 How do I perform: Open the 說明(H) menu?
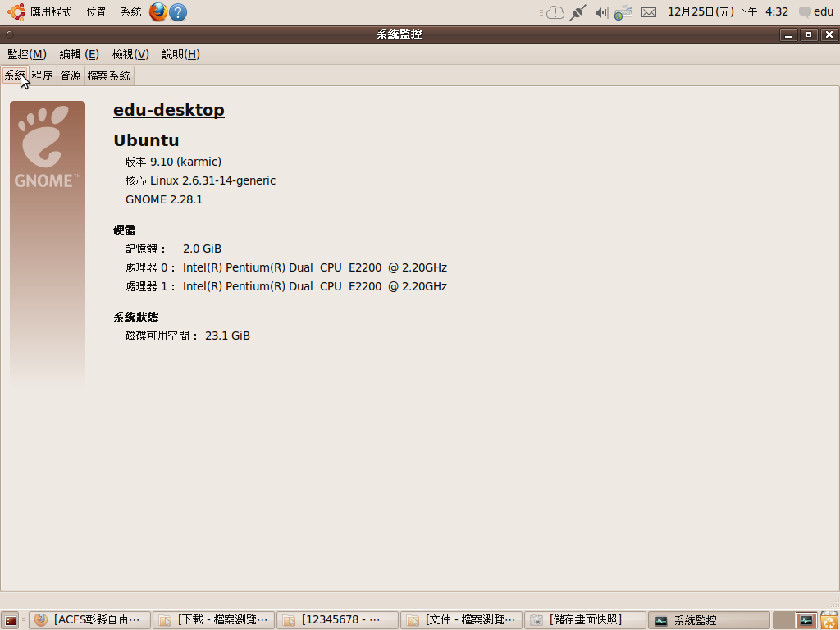pyautogui.click(x=180, y=54)
